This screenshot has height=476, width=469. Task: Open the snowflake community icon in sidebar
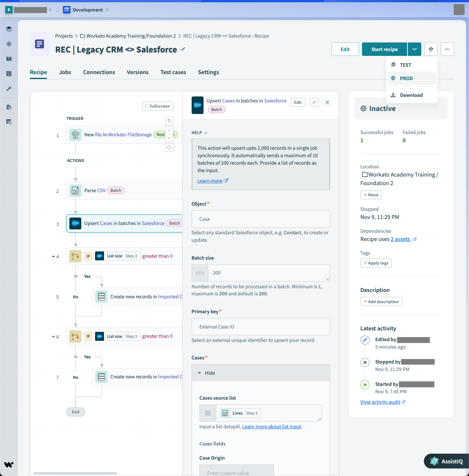click(9, 44)
